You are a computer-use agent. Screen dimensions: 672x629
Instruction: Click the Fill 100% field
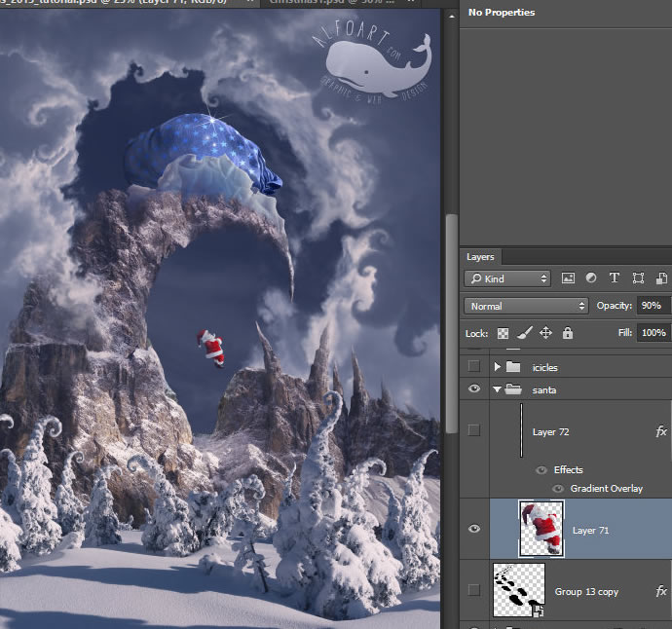(x=653, y=333)
